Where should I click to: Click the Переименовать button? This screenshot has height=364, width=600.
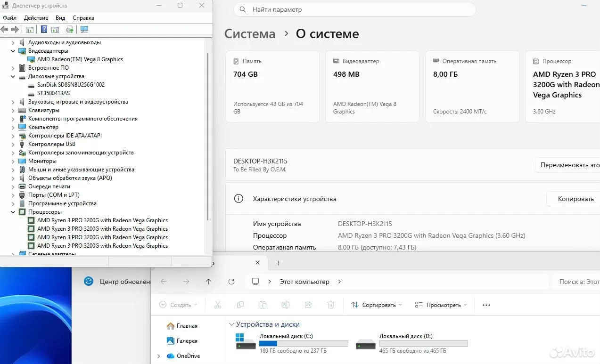(567, 165)
